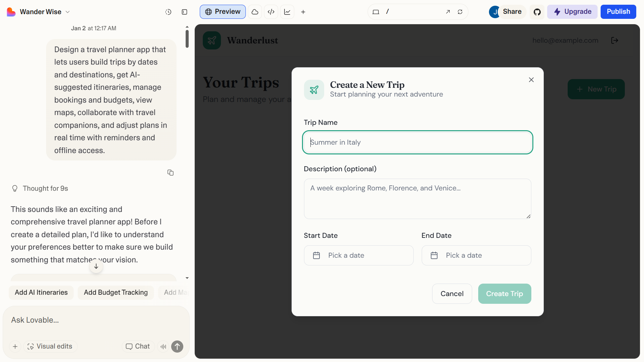This screenshot has width=644, height=362.
Task: Close the Create a New Trip dialog
Action: coord(531,80)
